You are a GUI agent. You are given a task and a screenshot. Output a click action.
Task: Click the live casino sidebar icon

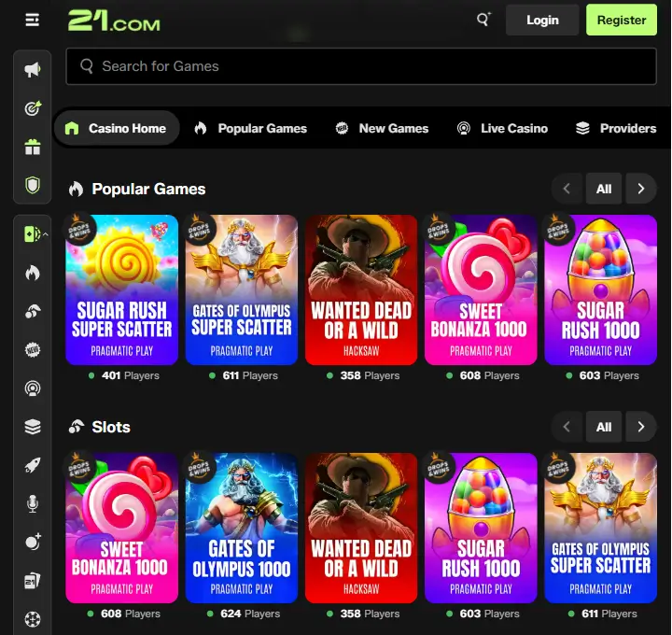click(33, 388)
